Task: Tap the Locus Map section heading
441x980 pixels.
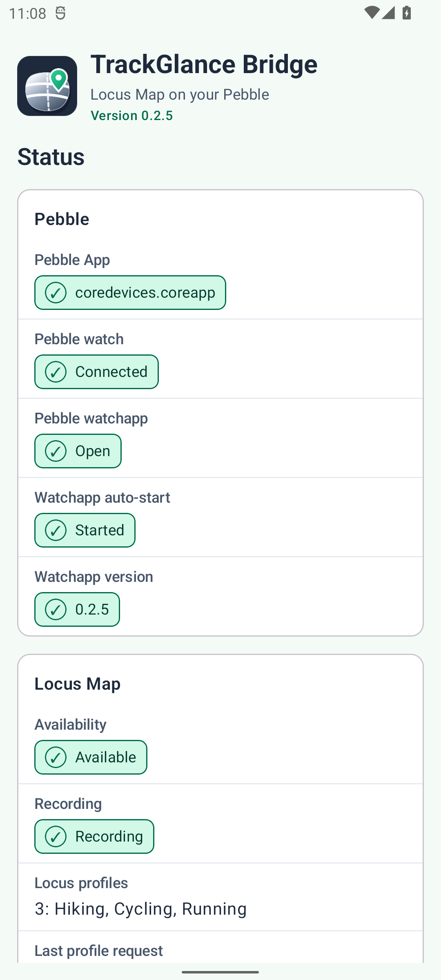Action: [x=78, y=684]
